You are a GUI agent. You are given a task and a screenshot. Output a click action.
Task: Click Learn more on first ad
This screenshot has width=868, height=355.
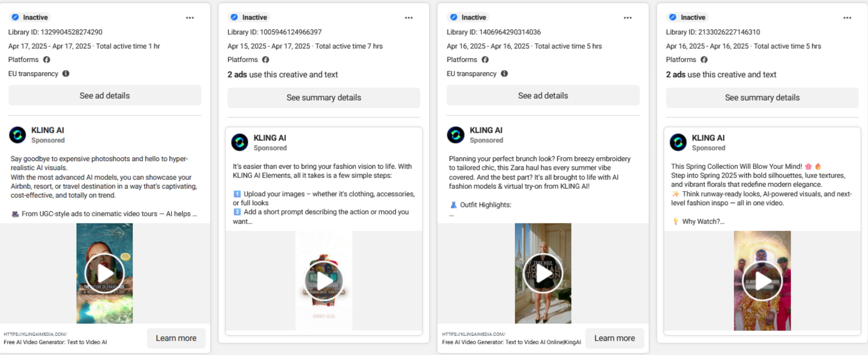[x=176, y=338]
